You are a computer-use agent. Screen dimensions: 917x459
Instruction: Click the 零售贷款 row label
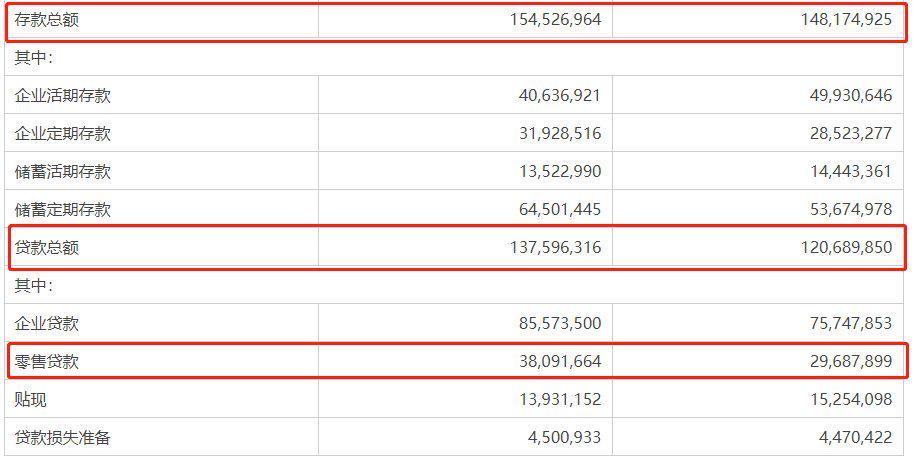click(x=46, y=362)
